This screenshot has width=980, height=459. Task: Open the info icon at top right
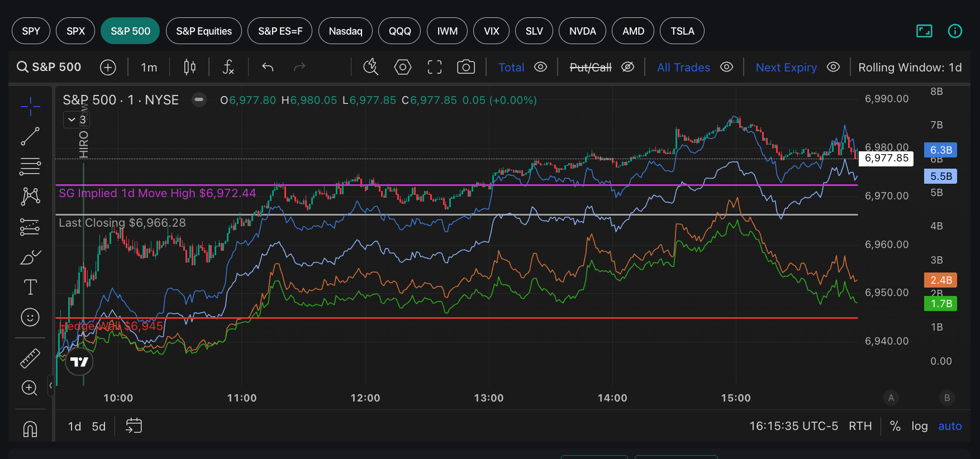point(955,31)
